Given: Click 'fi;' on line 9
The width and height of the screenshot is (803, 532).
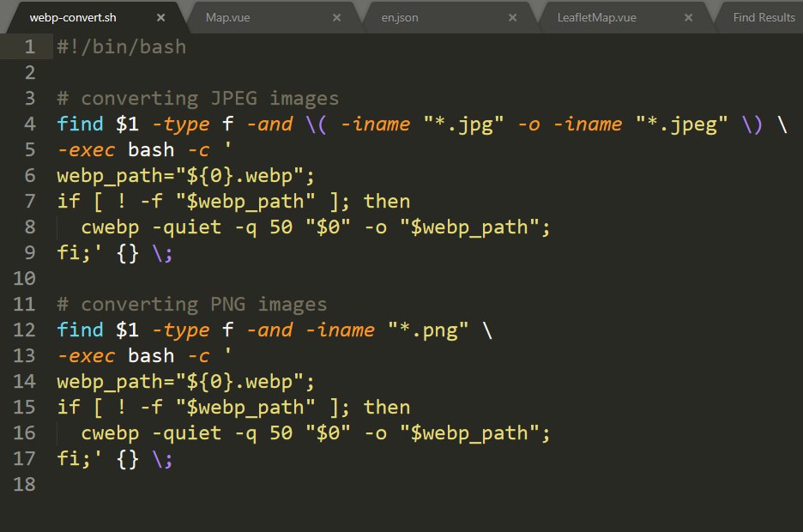Looking at the screenshot, I should click(74, 253).
